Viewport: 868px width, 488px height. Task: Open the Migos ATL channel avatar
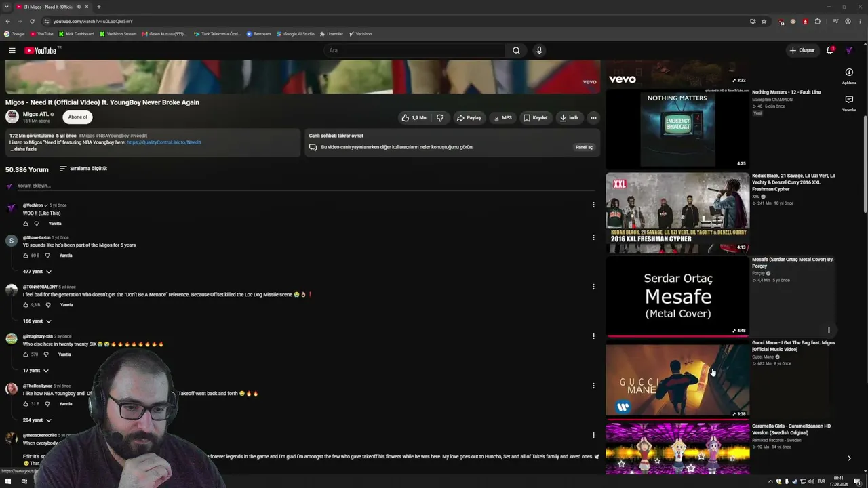12,117
